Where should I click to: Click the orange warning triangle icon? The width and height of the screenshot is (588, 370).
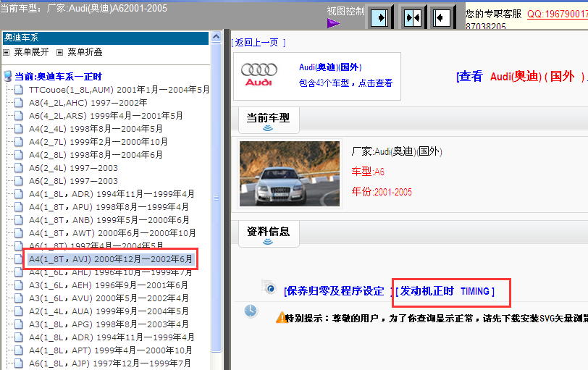(x=280, y=318)
